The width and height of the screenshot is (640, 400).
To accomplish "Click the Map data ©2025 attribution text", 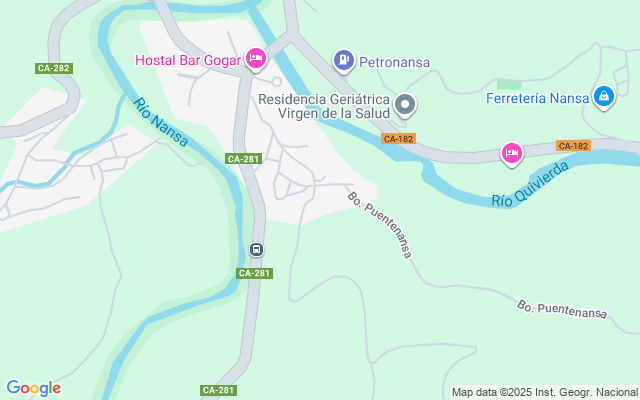I will [545, 393].
